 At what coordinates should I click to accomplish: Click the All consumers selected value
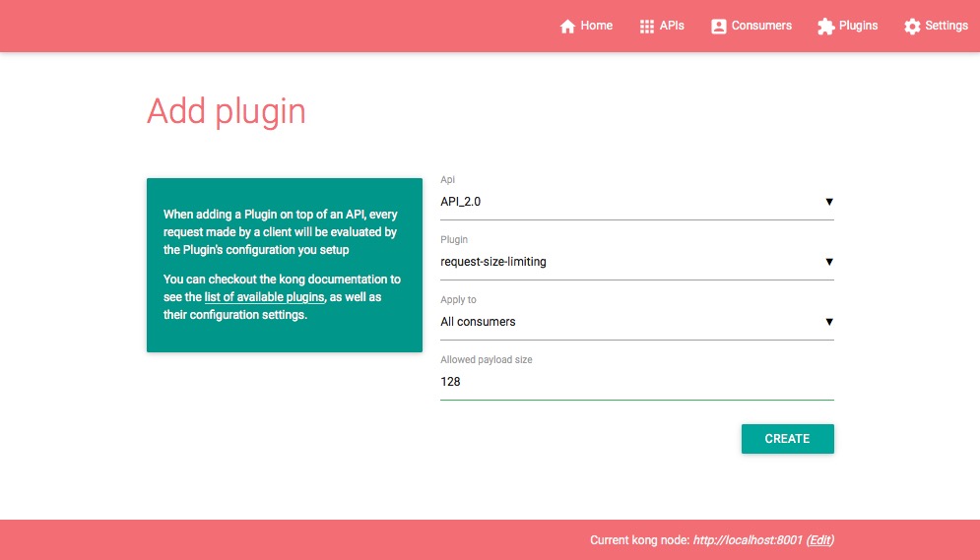coord(478,322)
